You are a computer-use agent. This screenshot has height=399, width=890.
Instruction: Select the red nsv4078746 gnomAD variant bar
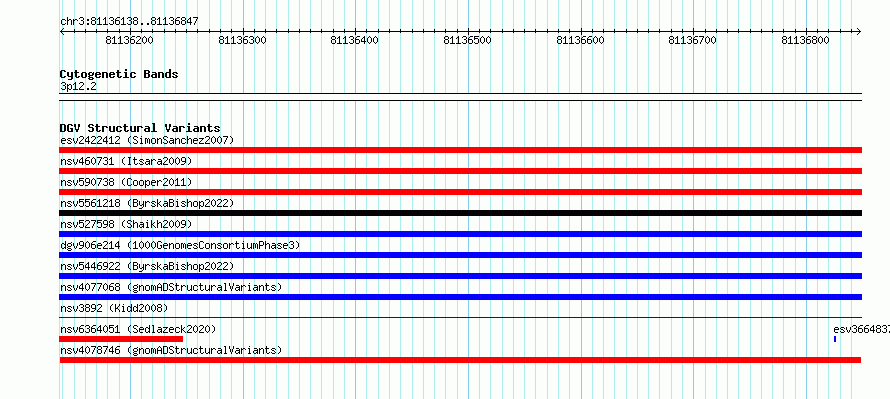click(x=460, y=360)
